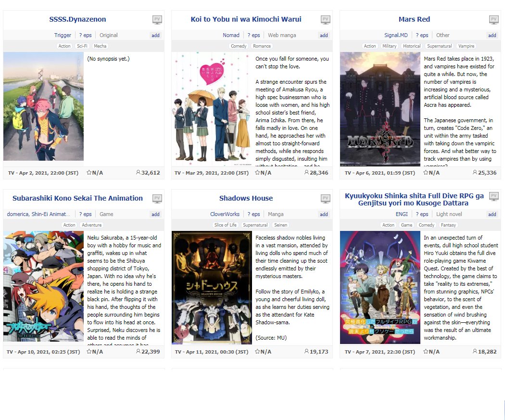Viewport: 505px width, 420px height.
Task: Select the Historical genre tag
Action: 412,46
